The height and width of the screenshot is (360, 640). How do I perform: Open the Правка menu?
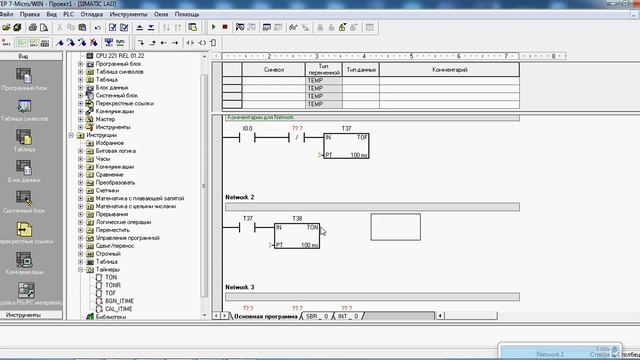(30, 14)
